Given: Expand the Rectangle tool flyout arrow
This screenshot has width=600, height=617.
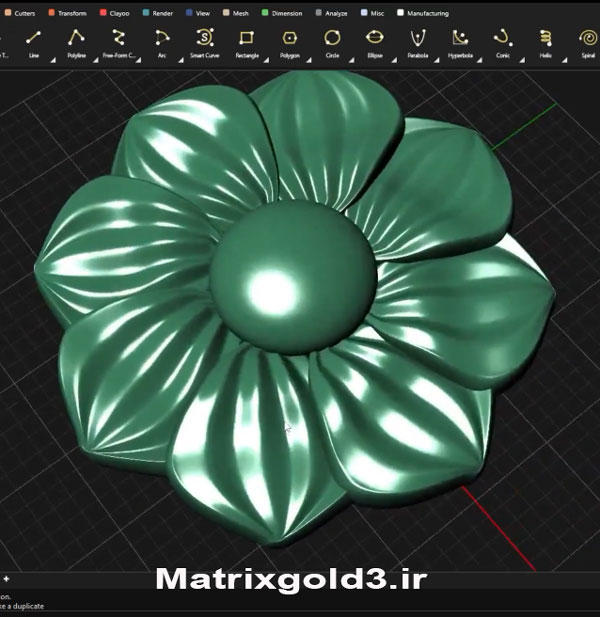Looking at the screenshot, I should (x=266, y=60).
